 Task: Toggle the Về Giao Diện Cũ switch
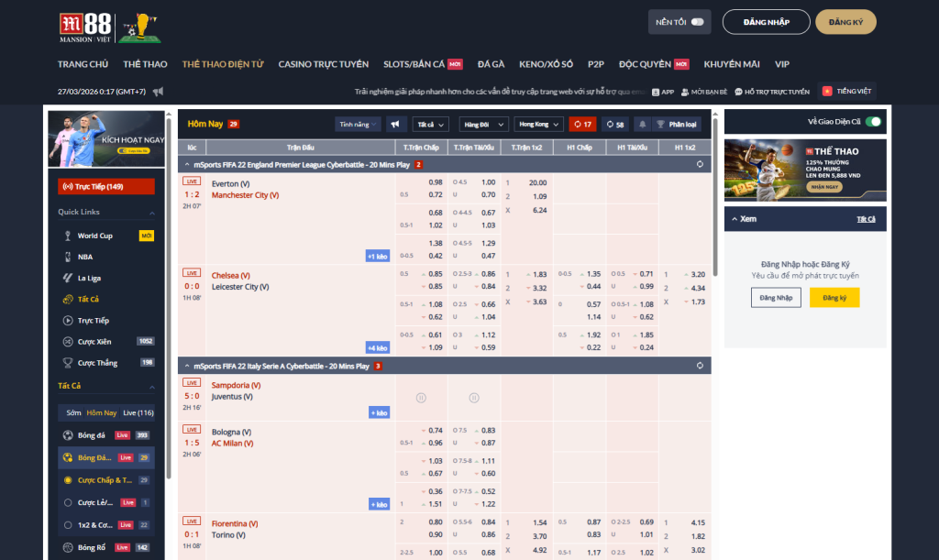[x=873, y=122]
